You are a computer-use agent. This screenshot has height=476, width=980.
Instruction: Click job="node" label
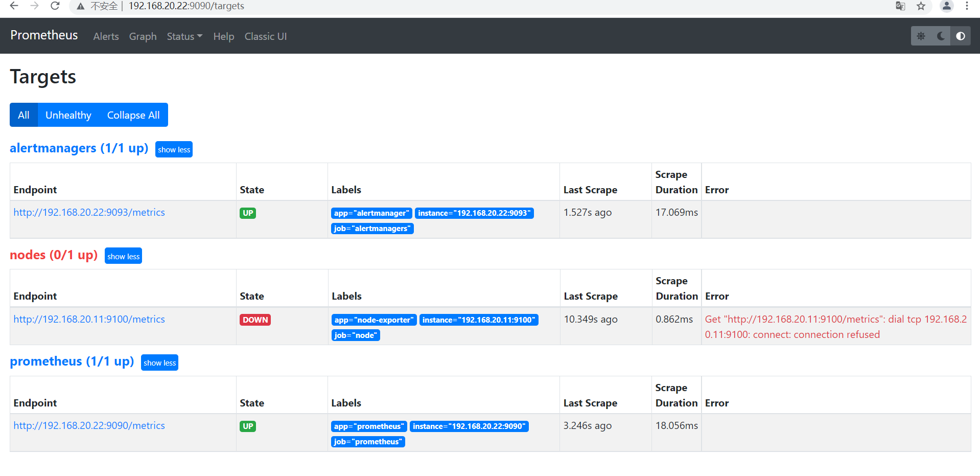pyautogui.click(x=356, y=335)
